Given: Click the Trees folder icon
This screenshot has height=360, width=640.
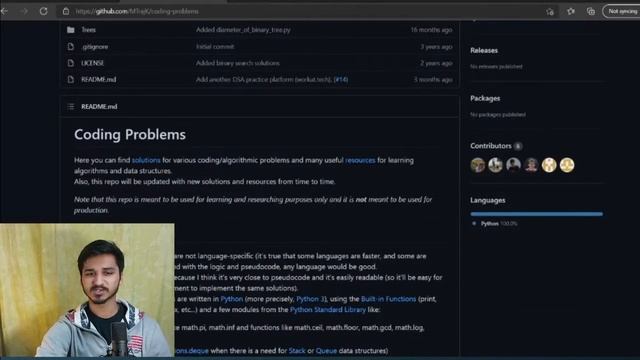Looking at the screenshot, I should pyautogui.click(x=71, y=30).
